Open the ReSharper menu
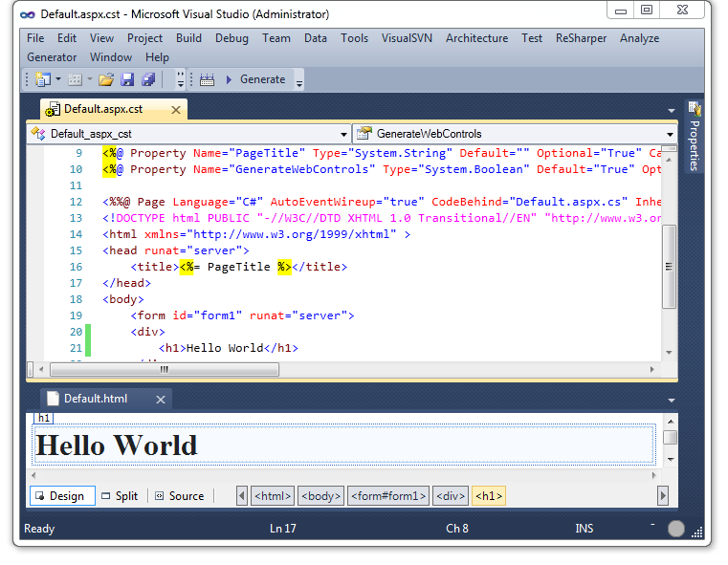The image size is (728, 565). tap(581, 38)
